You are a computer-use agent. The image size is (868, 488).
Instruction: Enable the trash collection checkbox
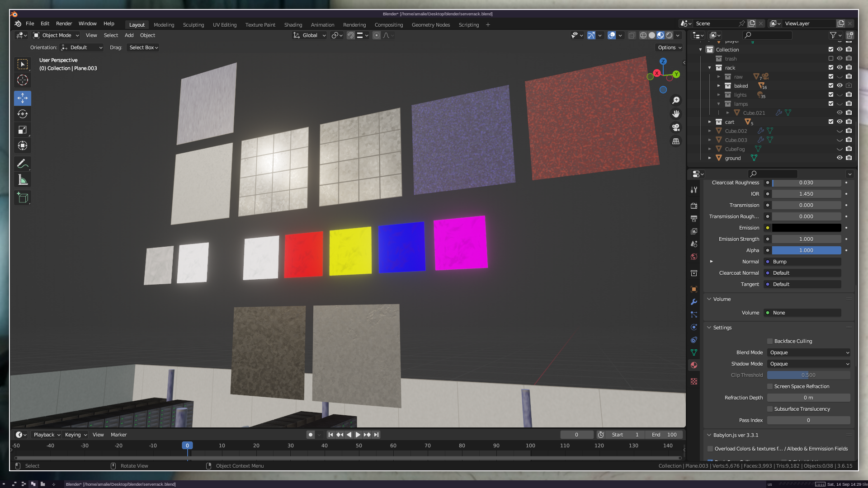[831, 58]
